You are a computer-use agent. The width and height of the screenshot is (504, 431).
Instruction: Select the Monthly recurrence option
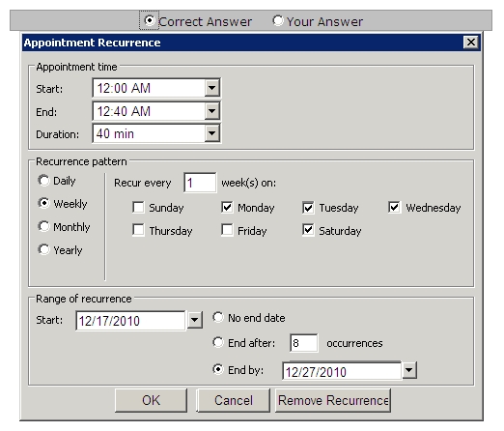point(43,226)
